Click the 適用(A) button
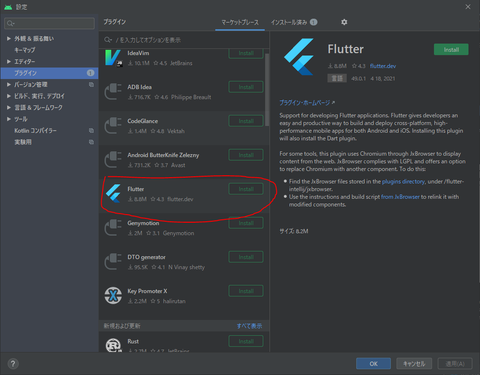Screen dimensions: 480x375 (455, 364)
